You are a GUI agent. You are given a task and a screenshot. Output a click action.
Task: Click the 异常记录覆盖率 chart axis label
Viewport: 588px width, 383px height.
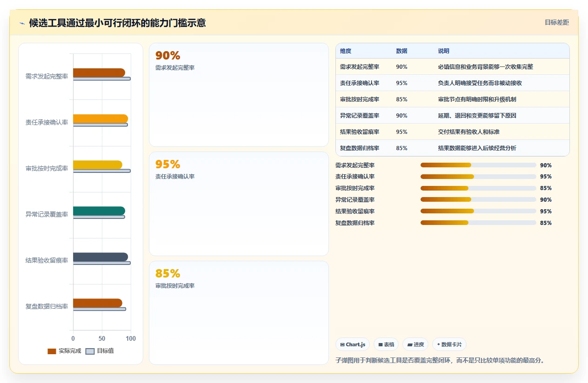(x=47, y=214)
